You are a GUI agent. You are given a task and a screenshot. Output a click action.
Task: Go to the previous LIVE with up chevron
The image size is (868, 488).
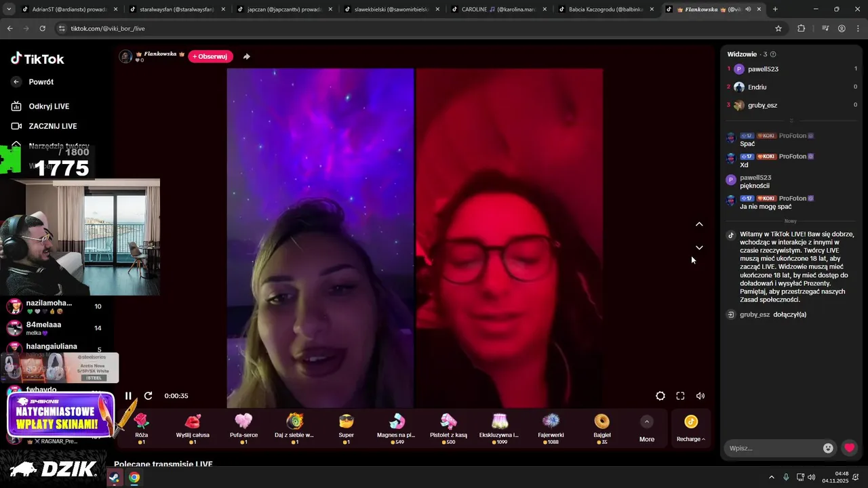(x=699, y=224)
